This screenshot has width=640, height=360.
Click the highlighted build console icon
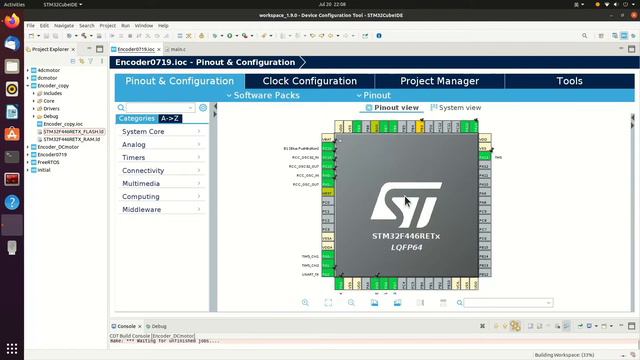coord(515,326)
